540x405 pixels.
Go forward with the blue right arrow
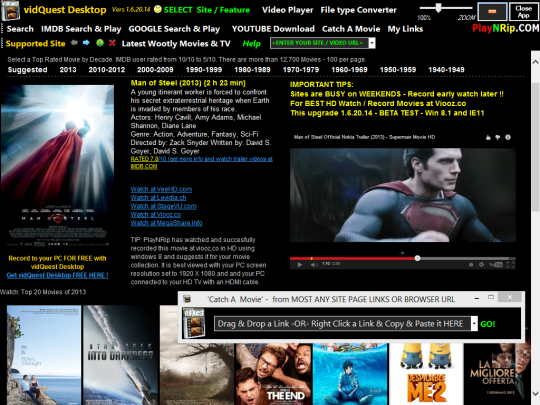86,43
